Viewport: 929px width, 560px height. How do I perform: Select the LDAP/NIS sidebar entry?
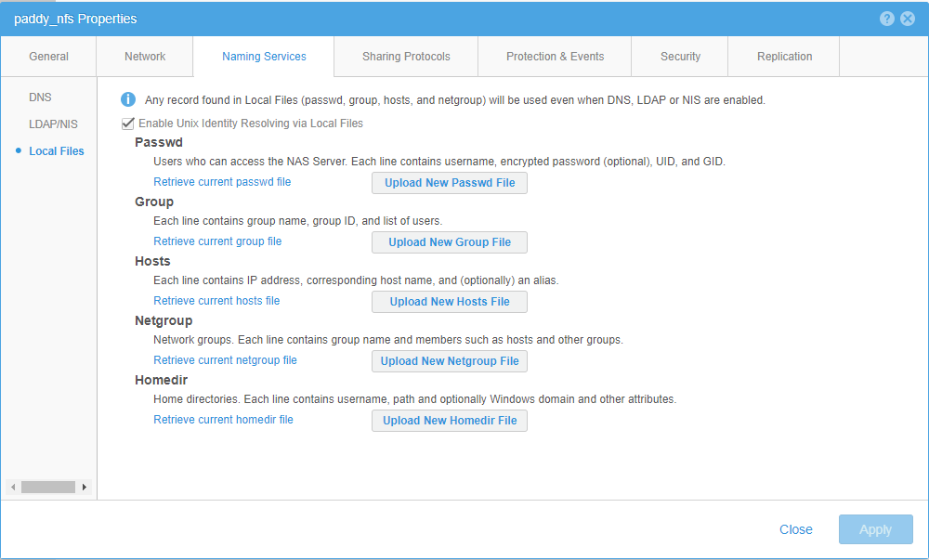click(x=53, y=124)
